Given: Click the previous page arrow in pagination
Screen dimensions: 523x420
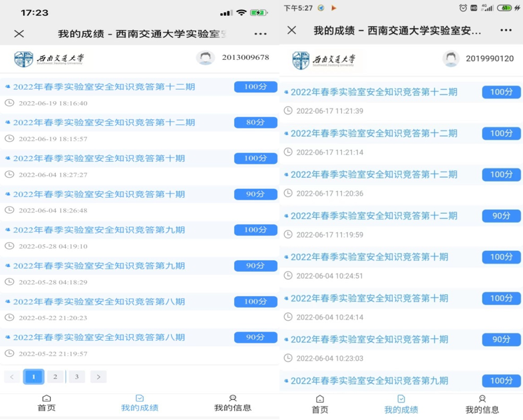Looking at the screenshot, I should coord(12,377).
